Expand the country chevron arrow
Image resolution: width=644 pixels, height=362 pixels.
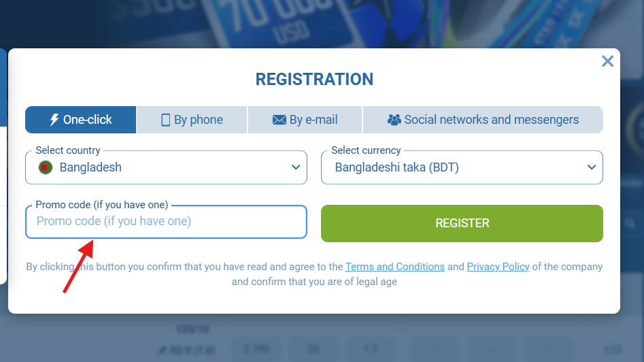tap(296, 167)
